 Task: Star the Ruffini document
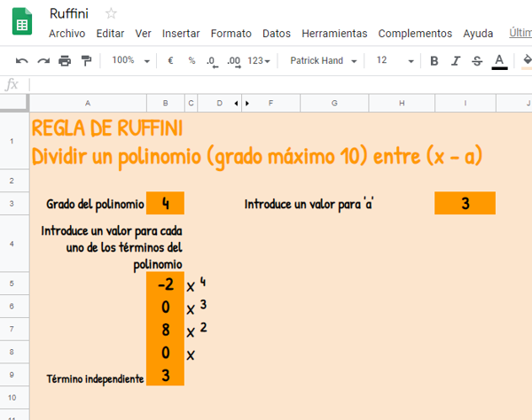111,13
